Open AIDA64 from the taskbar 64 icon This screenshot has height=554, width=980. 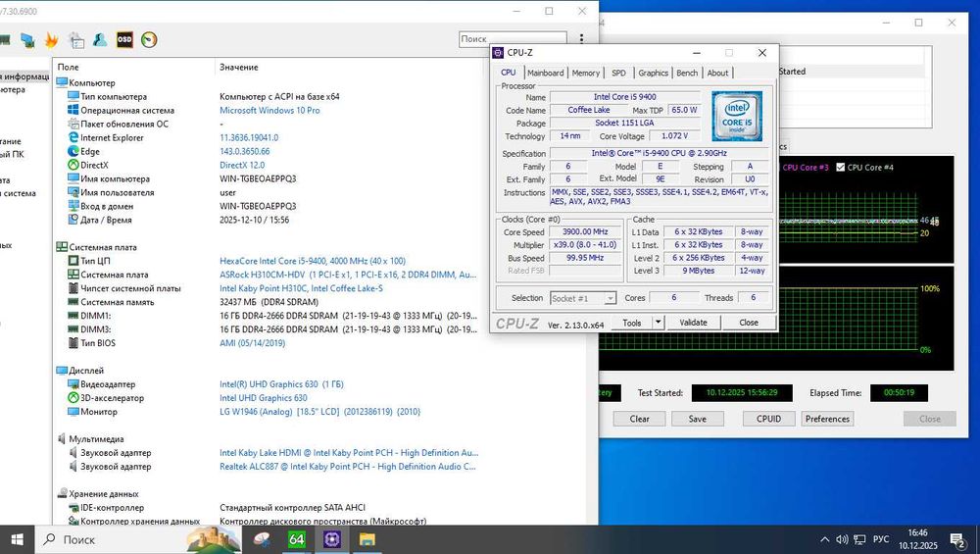(x=297, y=539)
